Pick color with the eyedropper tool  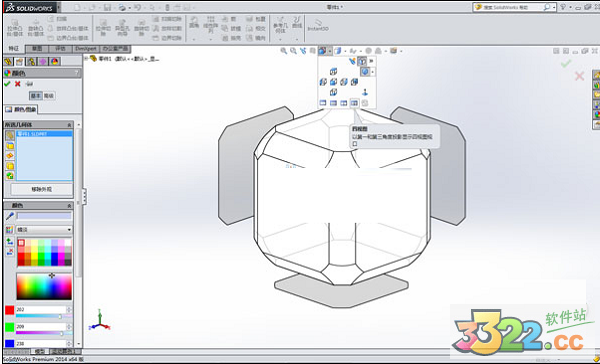pyautogui.click(x=10, y=216)
